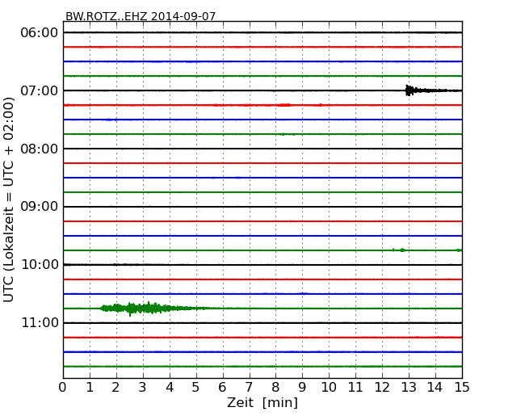Image resolution: width=525 pixels, height=420 pixels.
Task: Click the large green seismic event before 11:00
Action: pos(154,308)
